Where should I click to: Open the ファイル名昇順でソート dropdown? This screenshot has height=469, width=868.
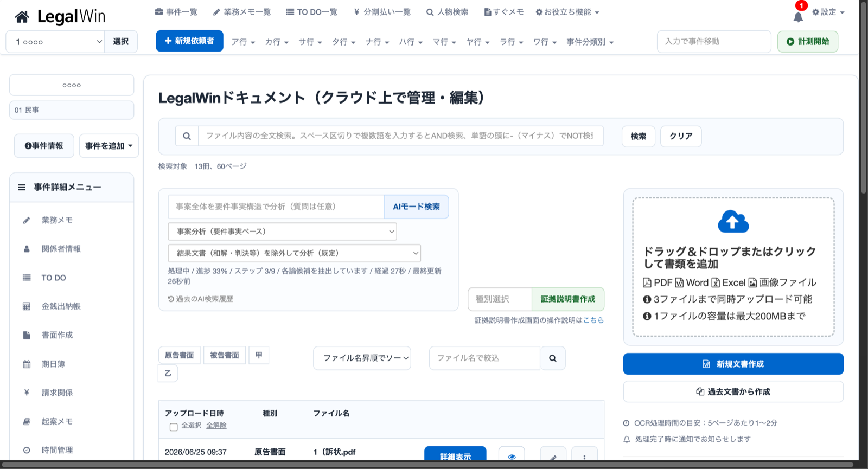coord(362,358)
